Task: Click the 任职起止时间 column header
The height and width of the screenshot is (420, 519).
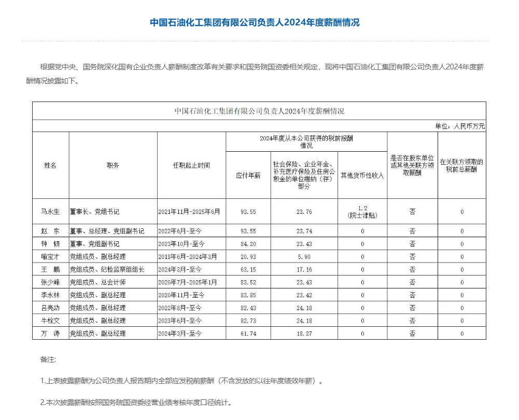Action: pos(191,165)
